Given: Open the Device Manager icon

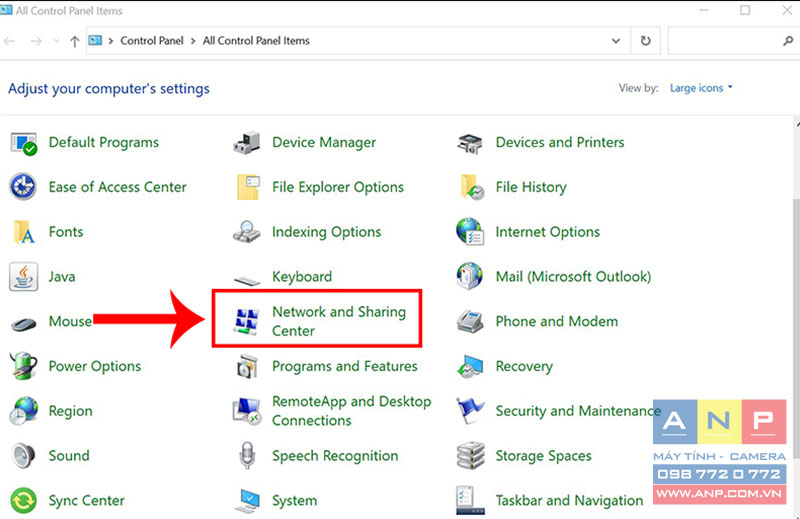Looking at the screenshot, I should [x=247, y=143].
